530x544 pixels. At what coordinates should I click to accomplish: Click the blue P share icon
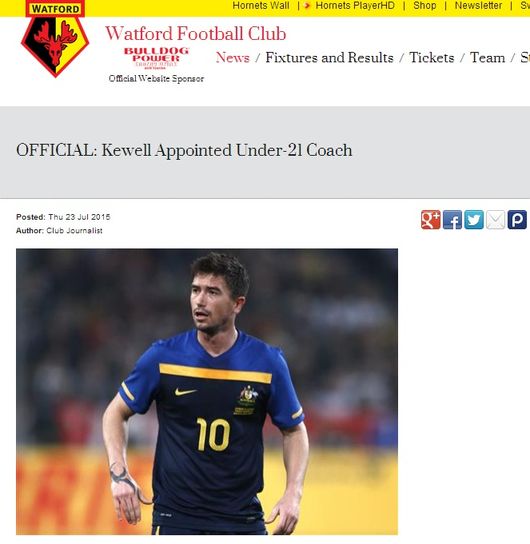click(x=517, y=220)
